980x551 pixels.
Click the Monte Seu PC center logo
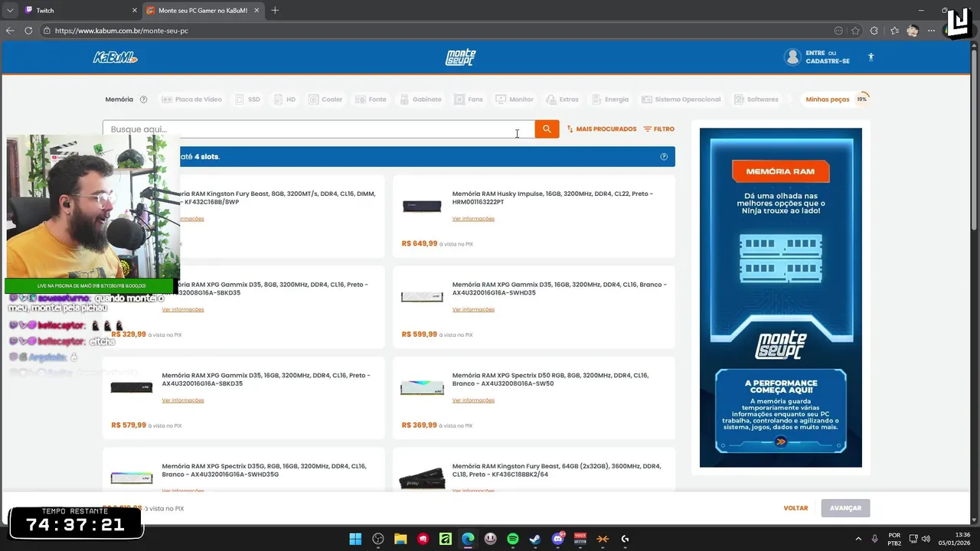tap(461, 57)
